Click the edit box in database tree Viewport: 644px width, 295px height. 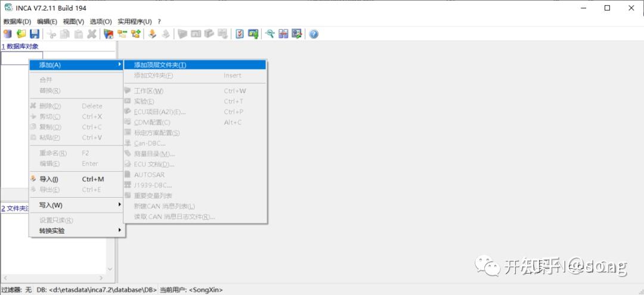point(22,58)
